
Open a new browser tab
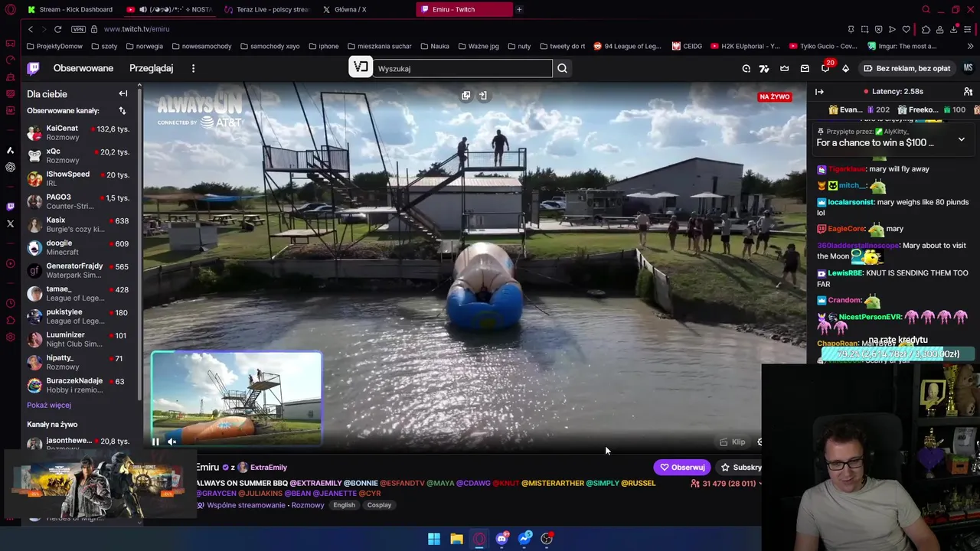519,9
